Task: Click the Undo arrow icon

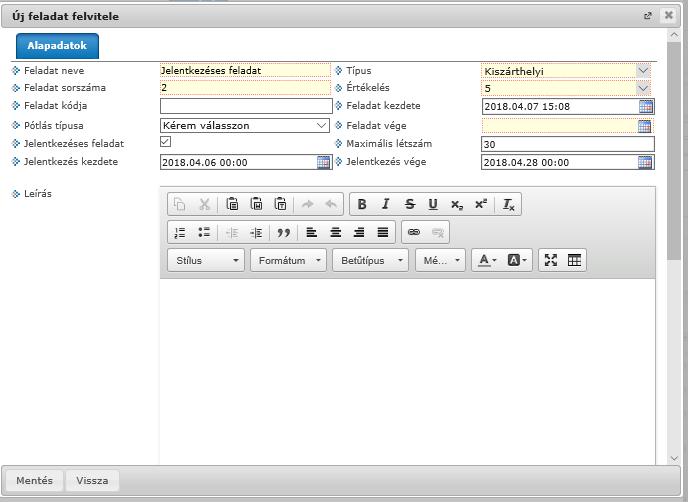Action: 331,204
